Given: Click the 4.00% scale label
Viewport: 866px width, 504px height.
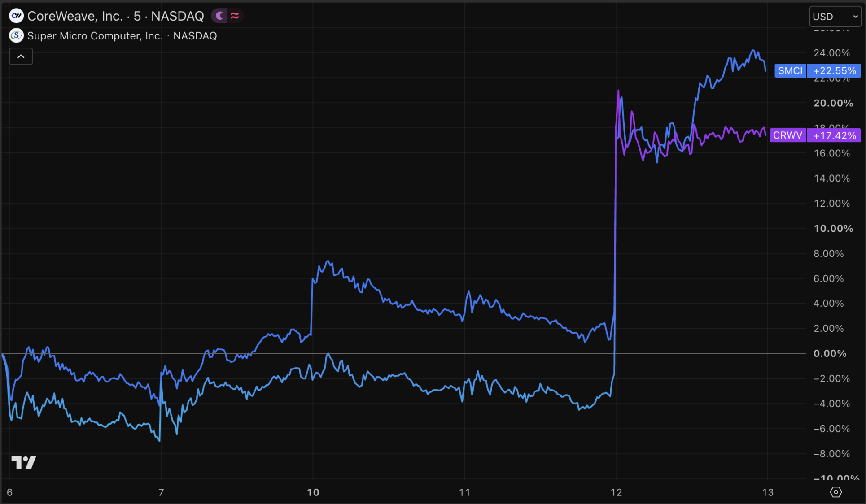Looking at the screenshot, I should [828, 304].
